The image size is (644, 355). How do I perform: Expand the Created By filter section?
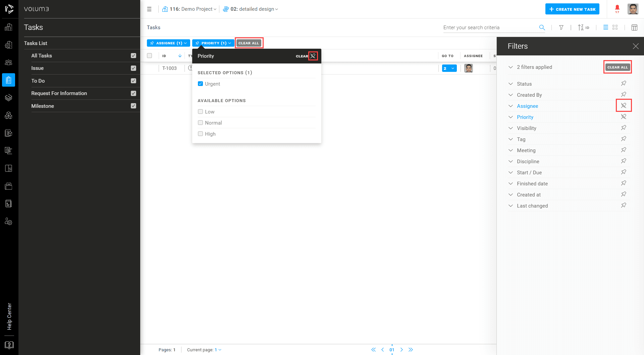coord(511,95)
